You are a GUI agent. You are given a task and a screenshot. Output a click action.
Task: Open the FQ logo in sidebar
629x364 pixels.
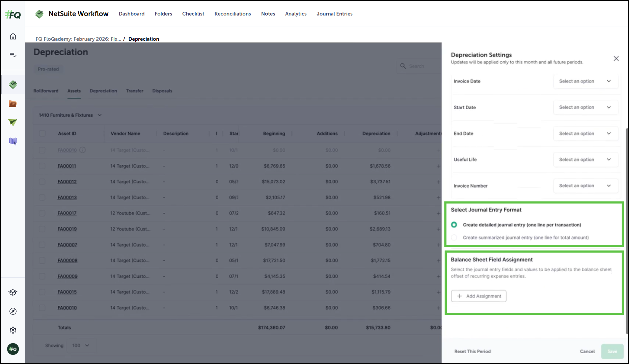(13, 14)
